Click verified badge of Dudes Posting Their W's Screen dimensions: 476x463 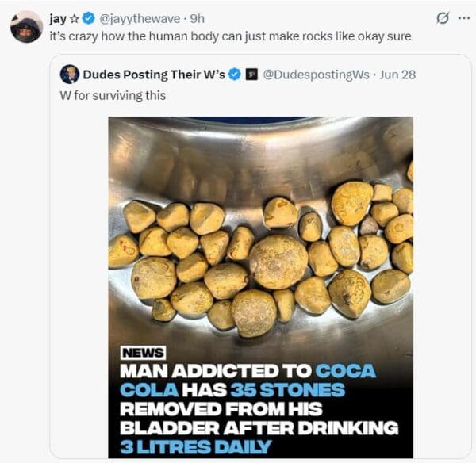coord(235,75)
